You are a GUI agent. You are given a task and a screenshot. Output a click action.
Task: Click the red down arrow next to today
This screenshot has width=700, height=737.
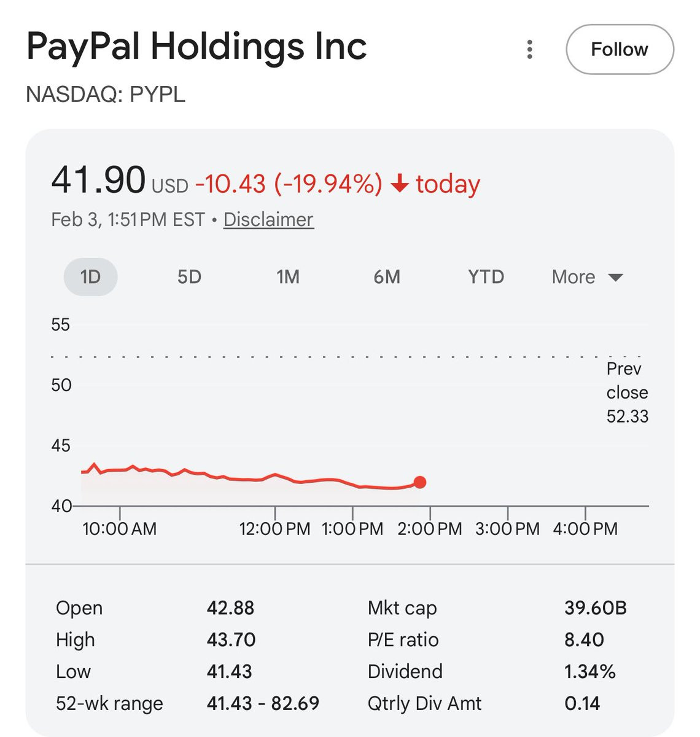[x=400, y=184]
